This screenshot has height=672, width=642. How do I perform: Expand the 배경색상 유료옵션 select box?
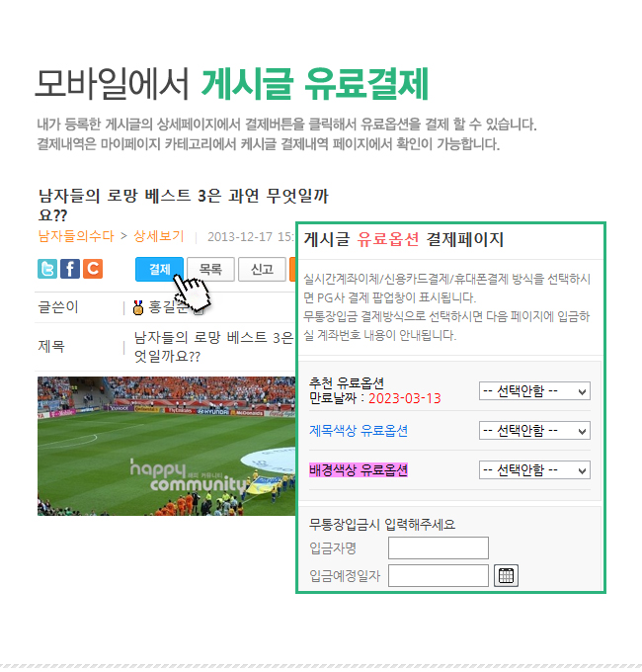point(534,470)
